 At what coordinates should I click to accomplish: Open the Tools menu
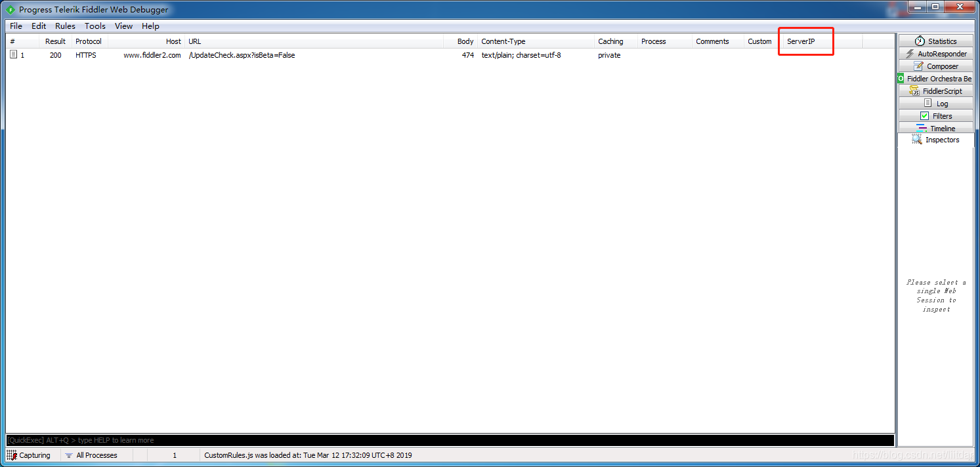95,26
